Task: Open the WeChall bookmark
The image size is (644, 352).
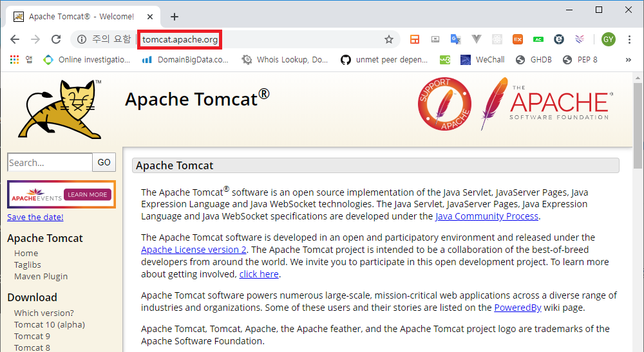Action: (482, 60)
